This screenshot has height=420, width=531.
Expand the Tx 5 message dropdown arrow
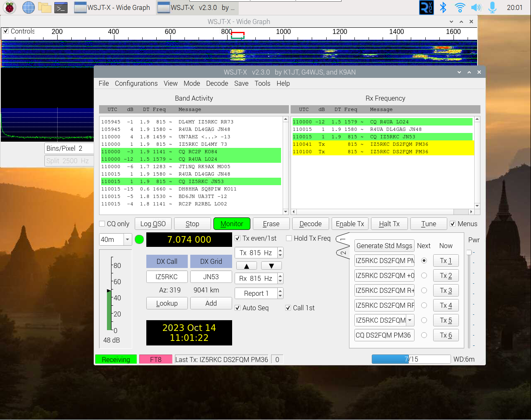click(x=410, y=320)
